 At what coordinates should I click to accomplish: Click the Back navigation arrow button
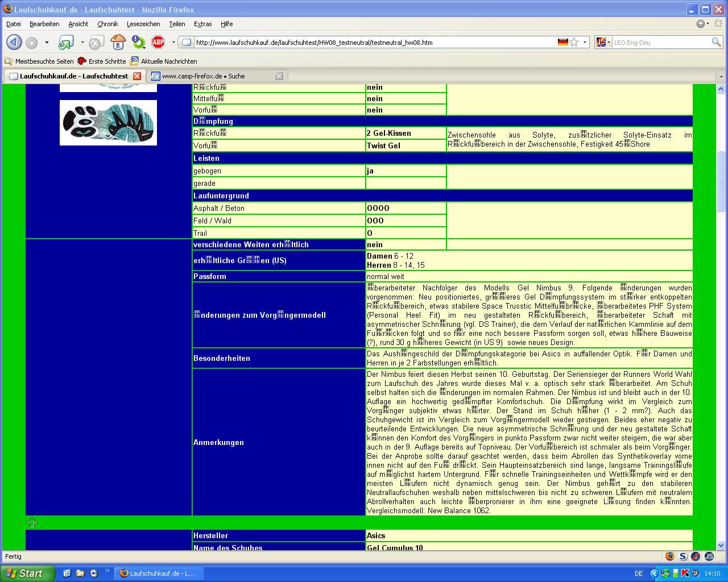pyautogui.click(x=14, y=43)
